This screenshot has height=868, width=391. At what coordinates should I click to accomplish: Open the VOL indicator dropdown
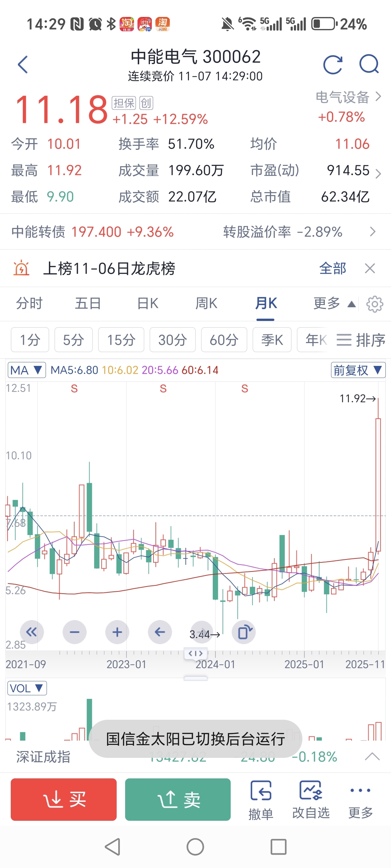tap(27, 688)
